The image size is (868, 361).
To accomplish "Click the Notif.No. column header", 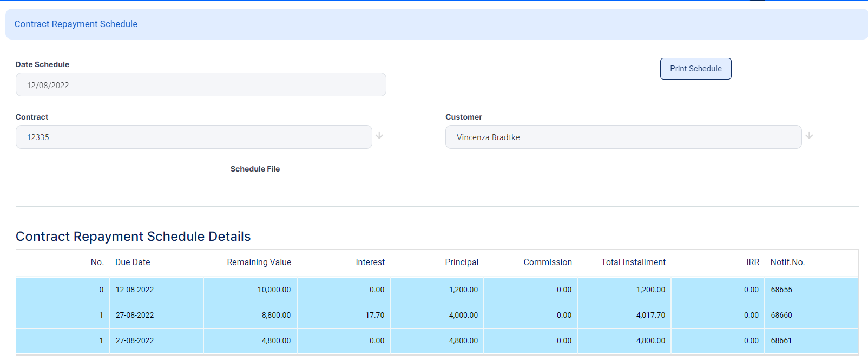I will tap(787, 262).
